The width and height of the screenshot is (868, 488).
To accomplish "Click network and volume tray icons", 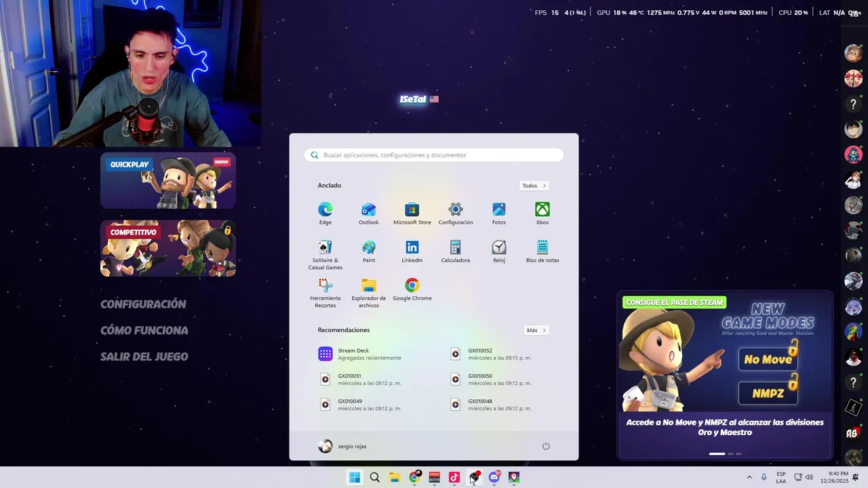I will tap(804, 477).
